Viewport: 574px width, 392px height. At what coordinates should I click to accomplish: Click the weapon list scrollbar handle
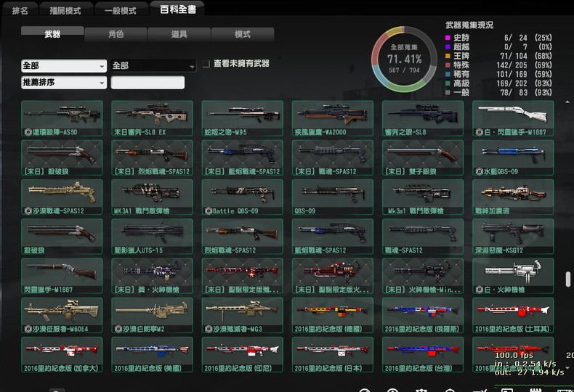click(568, 279)
